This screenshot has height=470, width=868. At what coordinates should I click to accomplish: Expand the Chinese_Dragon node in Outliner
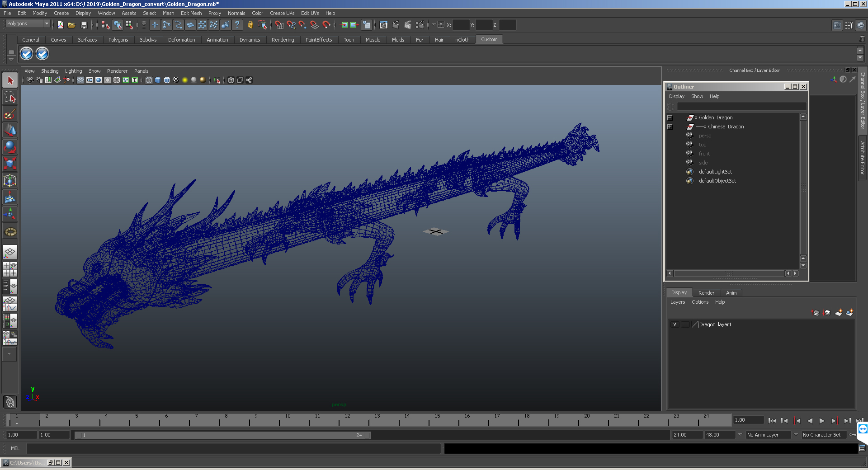670,127
